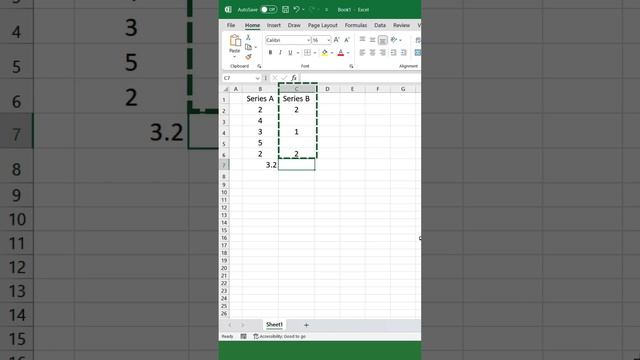Click the Undo arrow icon
The image size is (640, 360).
tap(297, 9)
